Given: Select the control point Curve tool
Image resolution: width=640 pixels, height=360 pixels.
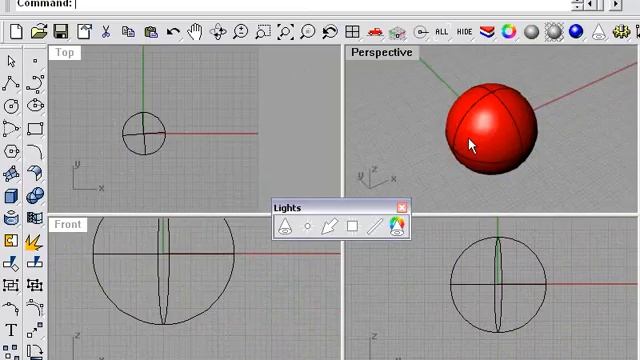Looking at the screenshot, I should point(35,83).
